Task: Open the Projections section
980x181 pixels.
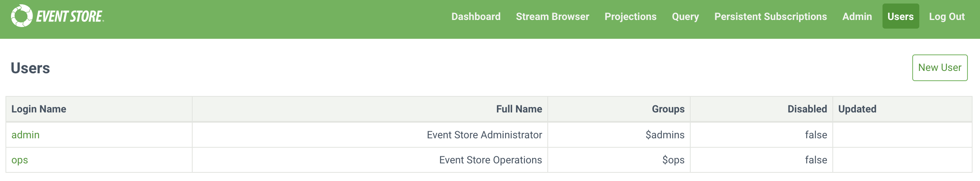Action: (x=630, y=16)
